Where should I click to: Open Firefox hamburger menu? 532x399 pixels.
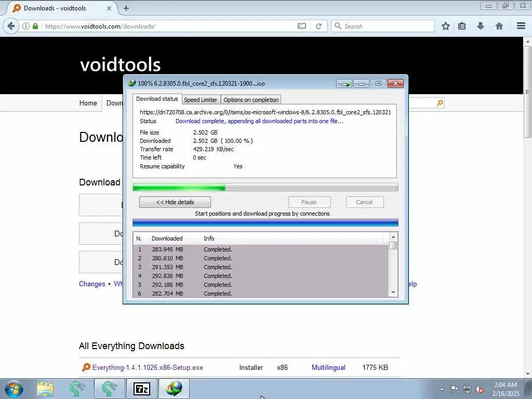pyautogui.click(x=521, y=26)
